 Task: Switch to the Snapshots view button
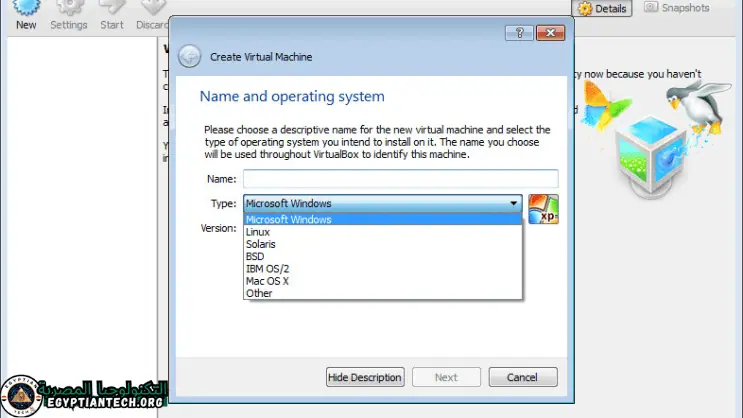pos(677,8)
